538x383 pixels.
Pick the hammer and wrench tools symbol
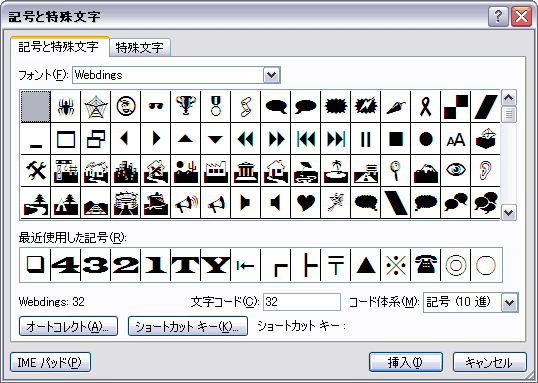[36, 171]
